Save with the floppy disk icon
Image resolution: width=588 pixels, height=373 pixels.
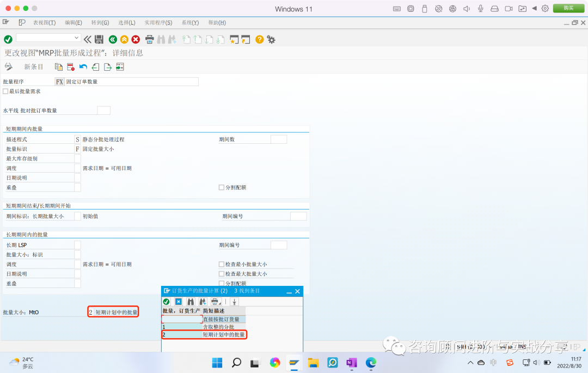(99, 39)
